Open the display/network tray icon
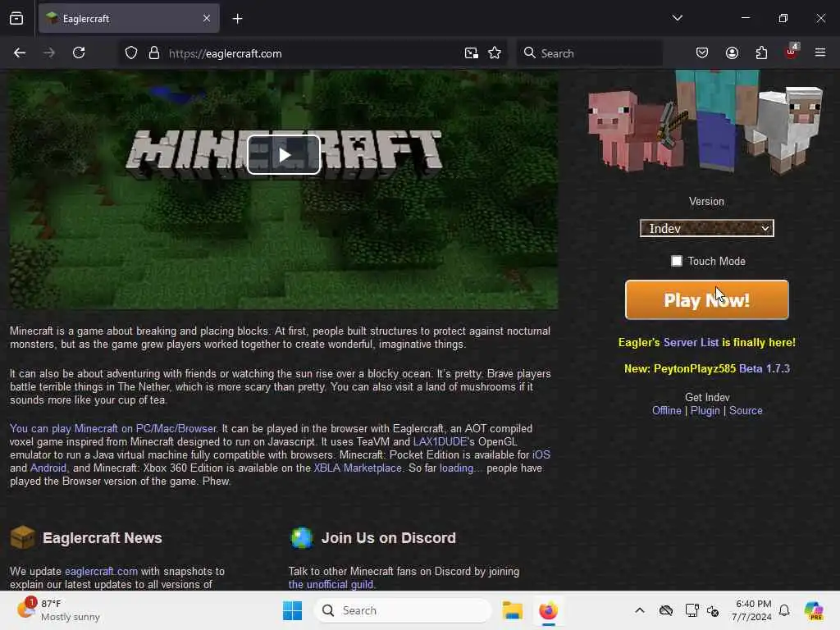The width and height of the screenshot is (840, 630). click(x=692, y=610)
